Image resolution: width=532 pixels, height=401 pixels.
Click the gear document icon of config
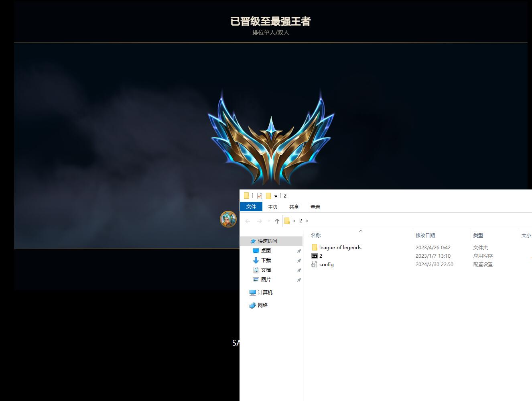(315, 265)
